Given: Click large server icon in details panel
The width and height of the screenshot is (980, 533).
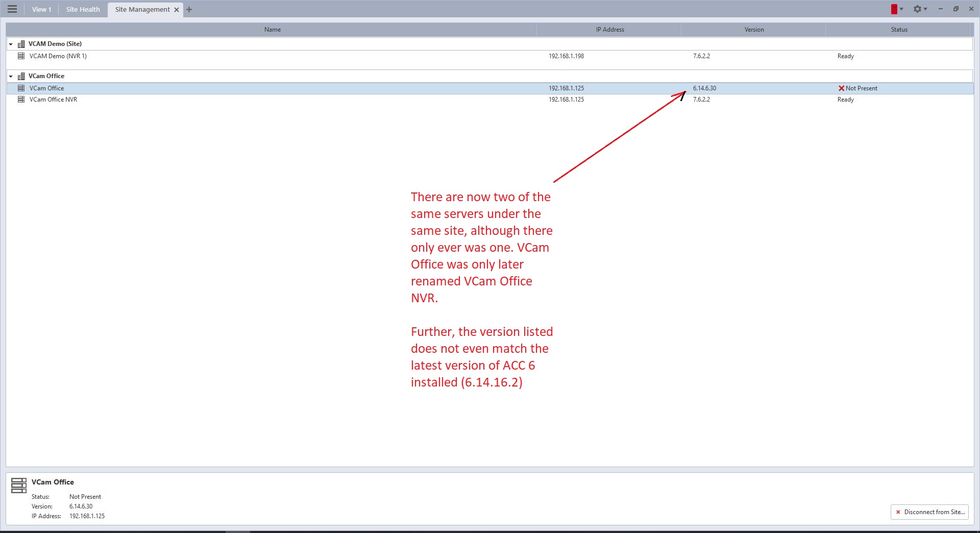Looking at the screenshot, I should pos(19,486).
